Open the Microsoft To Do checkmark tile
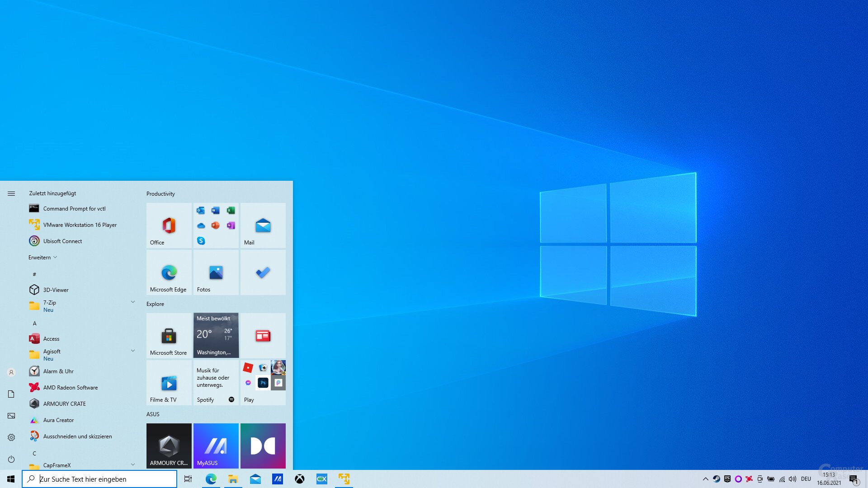868x488 pixels. point(263,272)
